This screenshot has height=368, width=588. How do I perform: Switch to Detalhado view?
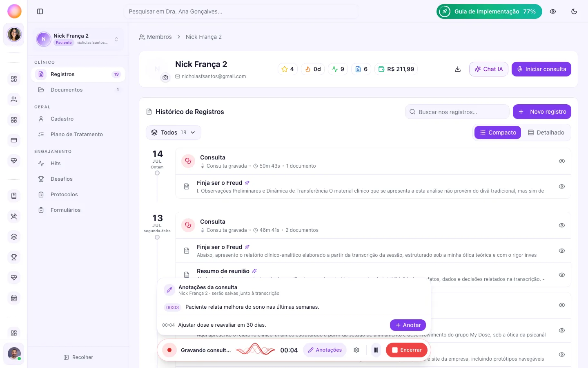point(546,132)
